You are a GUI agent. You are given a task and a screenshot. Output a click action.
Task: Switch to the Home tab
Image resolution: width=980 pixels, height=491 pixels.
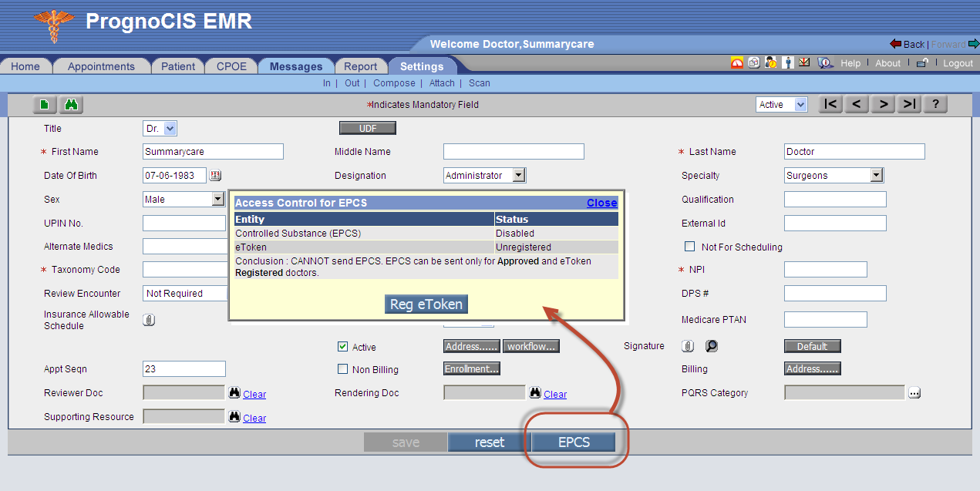click(25, 66)
